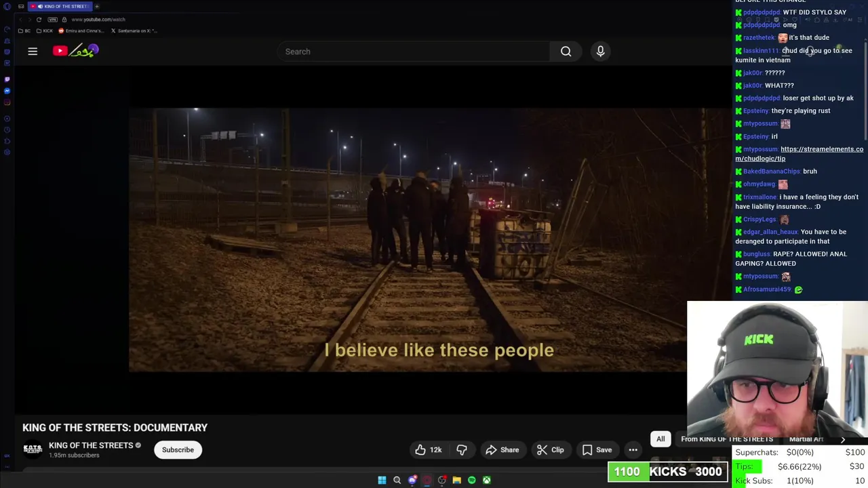Show next filter chips with arrow
Screen dimensions: 868x488
point(843,439)
